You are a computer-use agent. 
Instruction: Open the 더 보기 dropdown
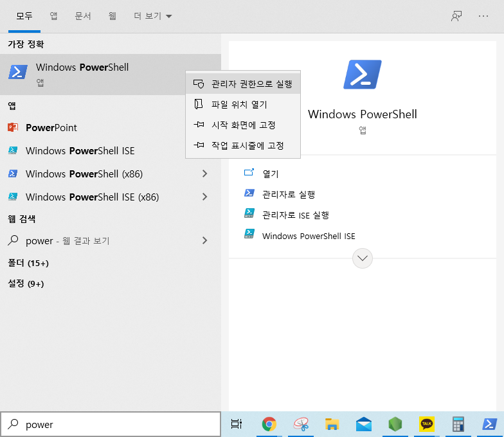(153, 16)
